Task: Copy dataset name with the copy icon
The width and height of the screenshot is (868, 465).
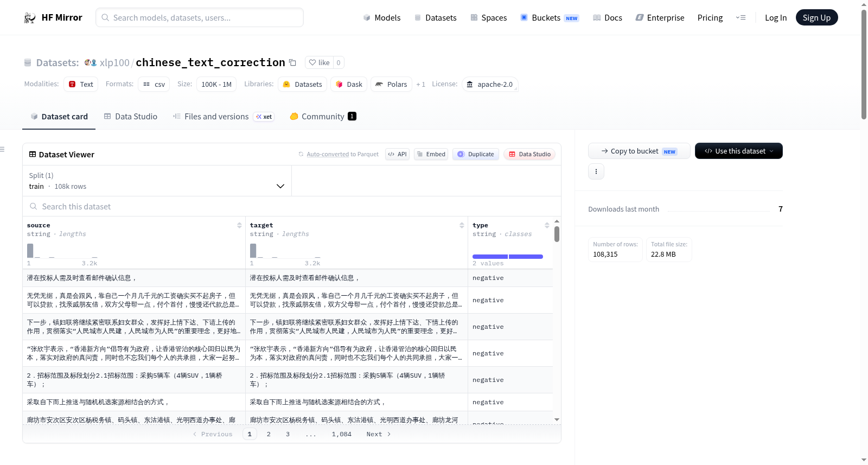Action: 292,62
